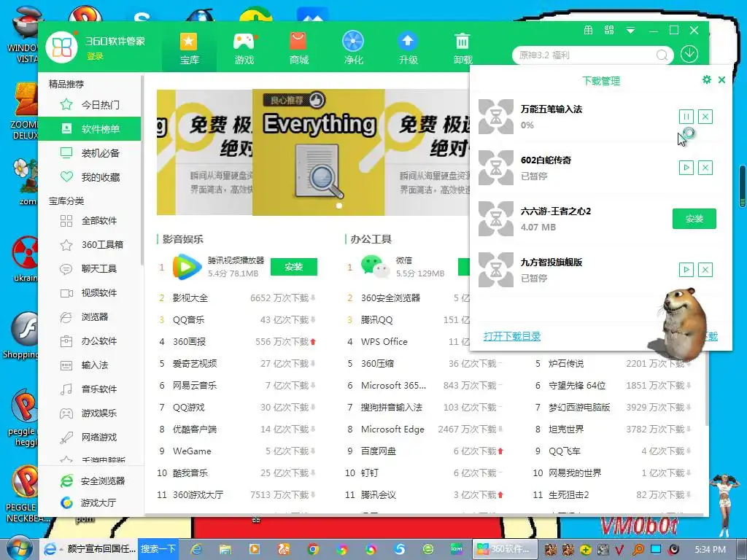
Task: Open the 宝库 tab in top toolbar
Action: point(189,48)
